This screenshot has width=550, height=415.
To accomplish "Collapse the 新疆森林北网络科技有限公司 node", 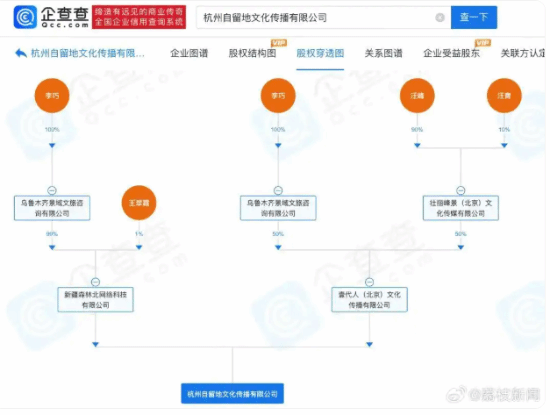I will coord(95,282).
